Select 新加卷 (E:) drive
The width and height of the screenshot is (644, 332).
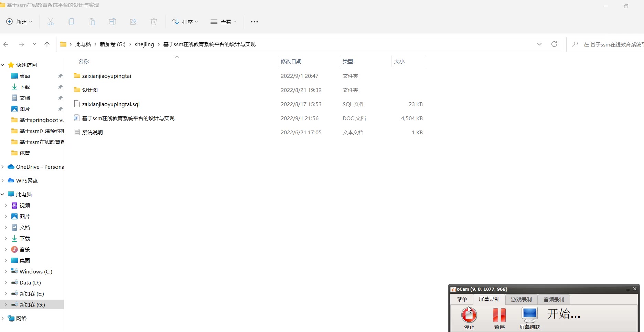[32, 293]
